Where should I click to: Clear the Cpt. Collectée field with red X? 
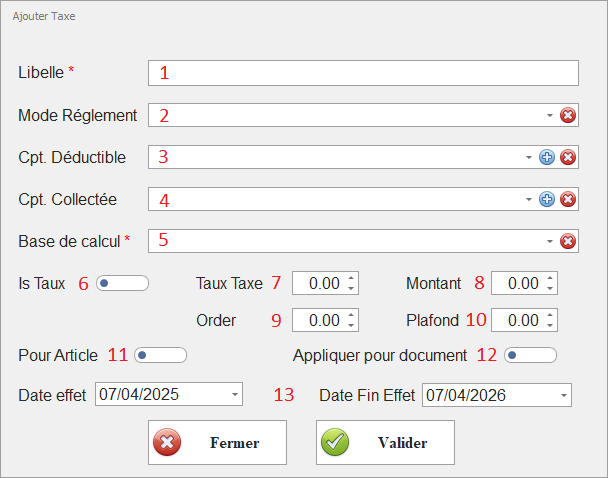tap(568, 199)
